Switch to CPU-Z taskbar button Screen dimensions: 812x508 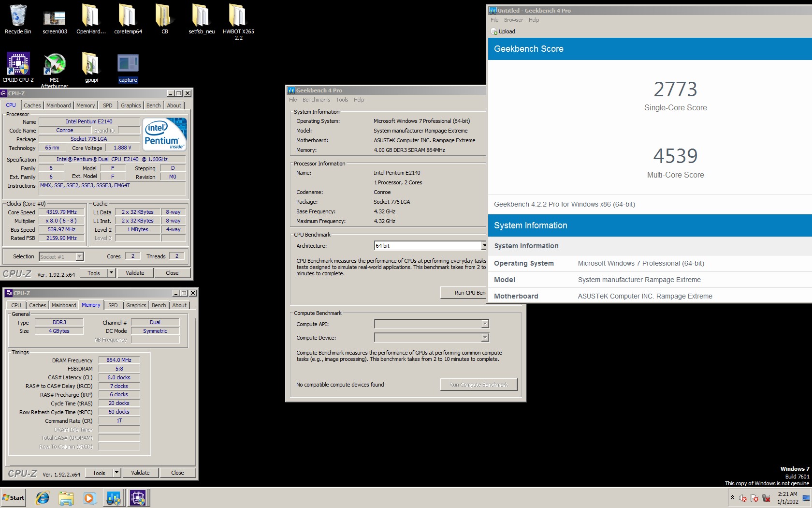pos(138,498)
